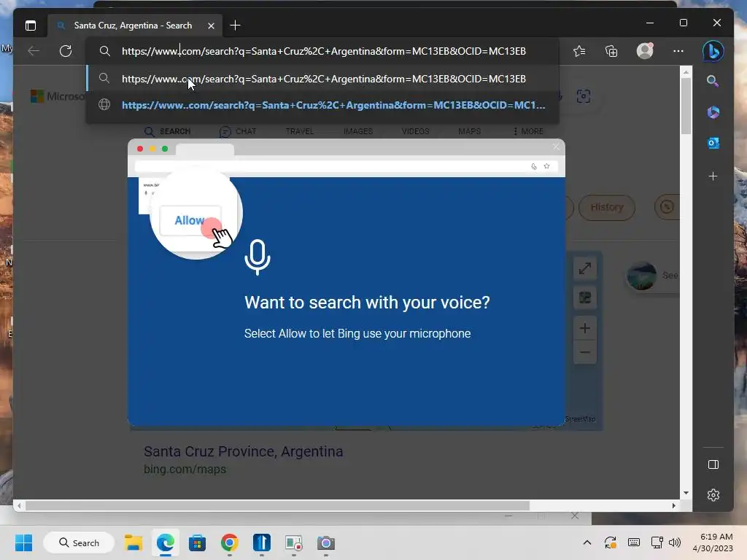
Task: Open Microsoft 365 icon in sidebar
Action: tap(713, 112)
